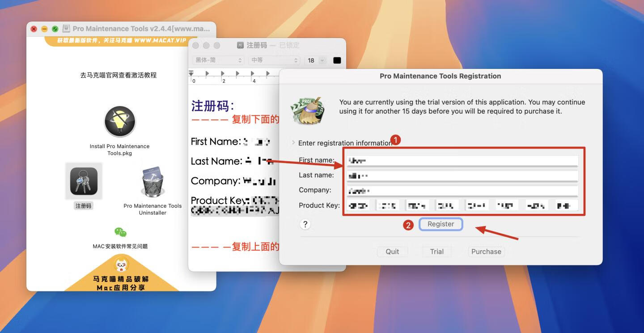The image size is (644, 333).
Task: Click the ruler in the 注册码 window
Action: tap(233, 76)
